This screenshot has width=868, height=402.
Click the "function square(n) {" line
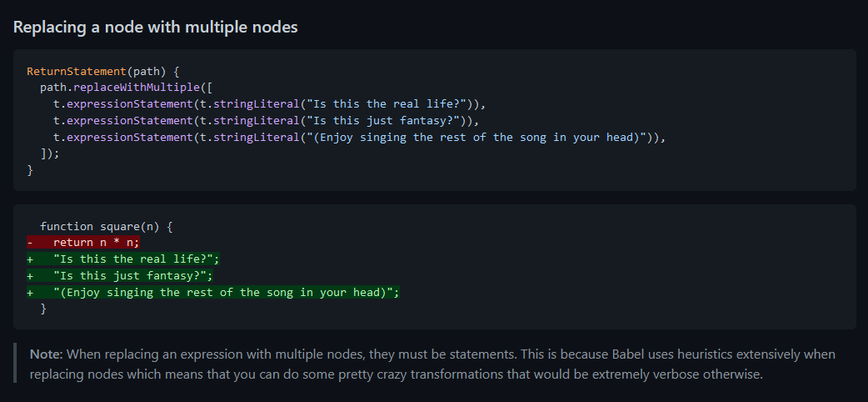(107, 226)
